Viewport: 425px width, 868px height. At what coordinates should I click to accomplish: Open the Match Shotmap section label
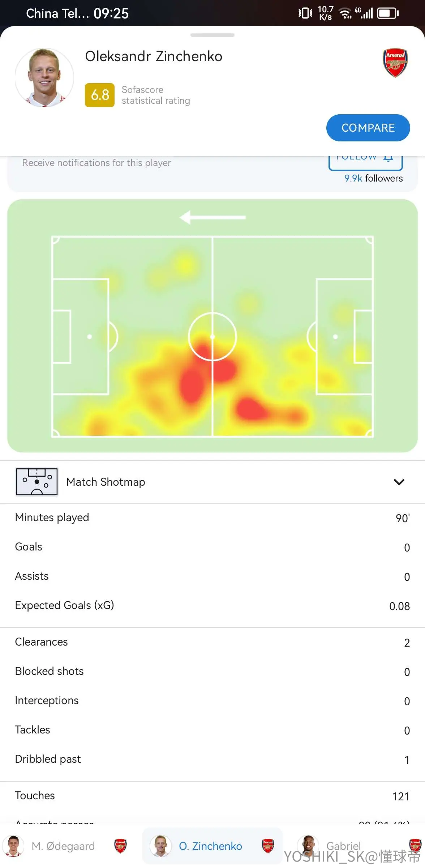pos(106,482)
